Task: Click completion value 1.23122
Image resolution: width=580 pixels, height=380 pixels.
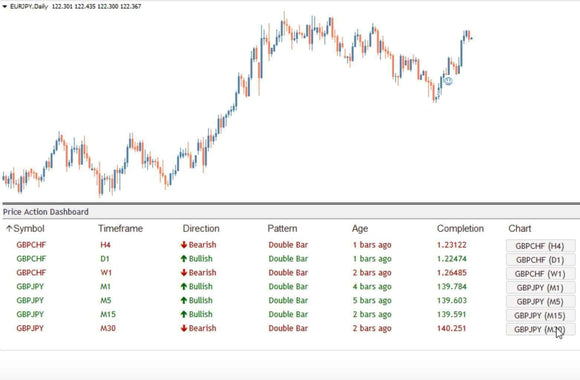Action: [x=452, y=245]
